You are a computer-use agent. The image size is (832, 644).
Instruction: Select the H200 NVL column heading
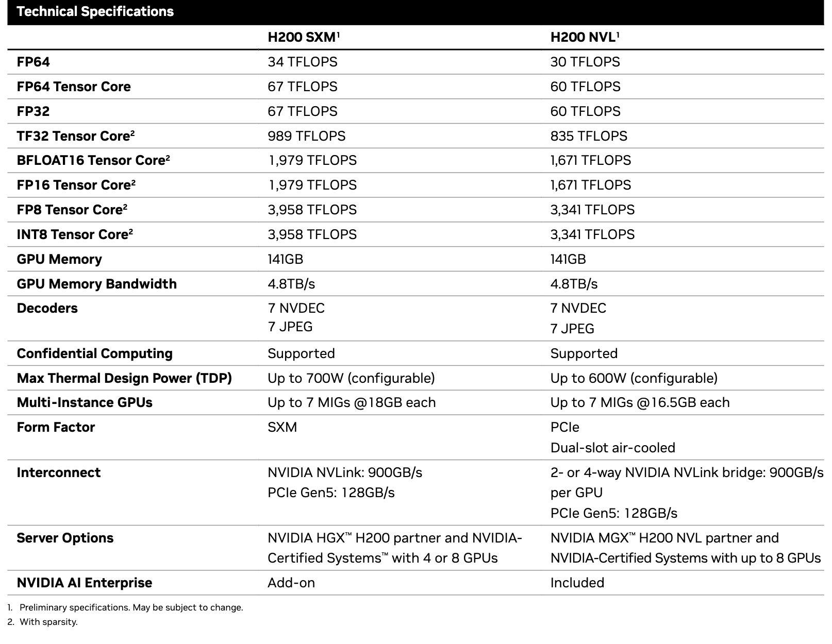coord(585,37)
